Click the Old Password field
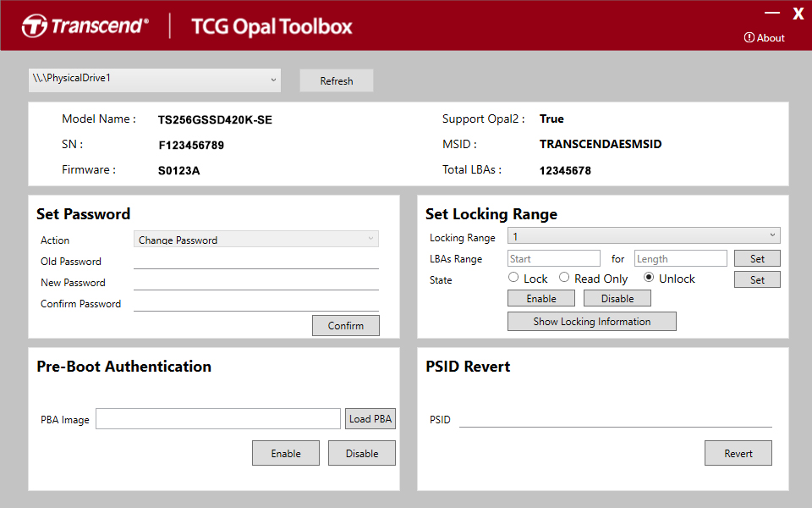 coord(256,261)
